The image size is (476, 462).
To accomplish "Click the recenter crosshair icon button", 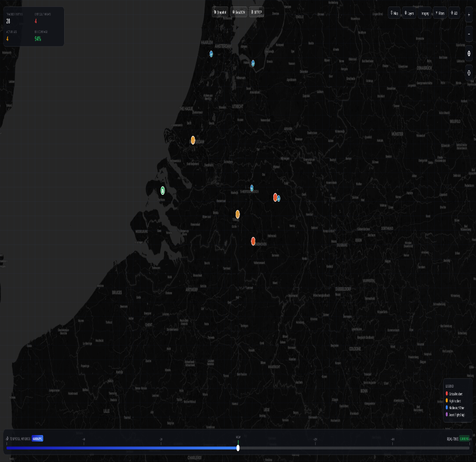I will (x=469, y=73).
